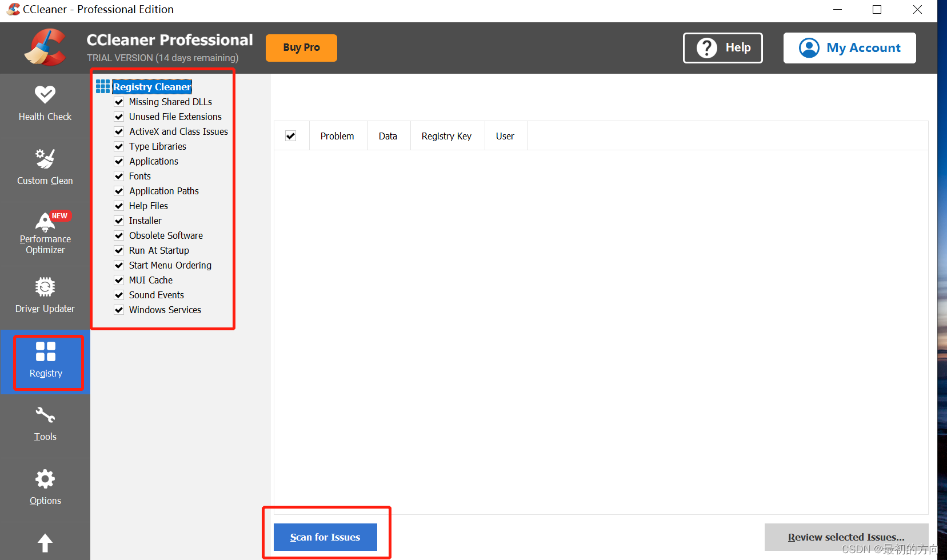The image size is (947, 560).
Task: Uncheck Run At Startup checkbox
Action: [x=119, y=250]
